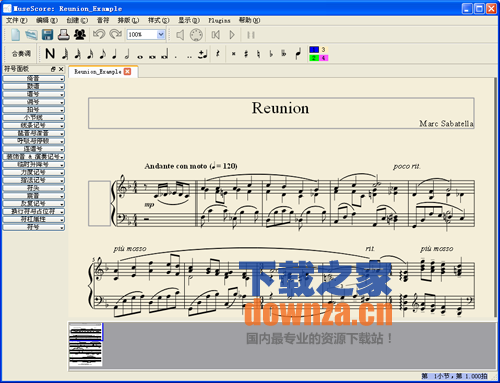
Task: Toggle the MIDI input round icon
Action: tap(196, 35)
